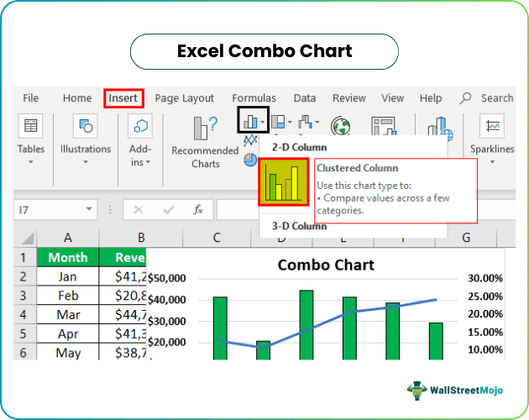Click the Feb cell
The image size is (529, 420).
(x=68, y=296)
